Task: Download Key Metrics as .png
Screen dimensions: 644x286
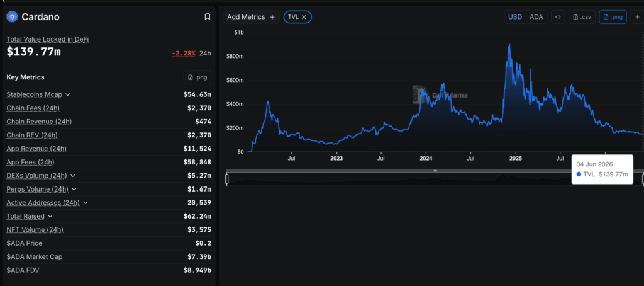Action: (x=197, y=77)
